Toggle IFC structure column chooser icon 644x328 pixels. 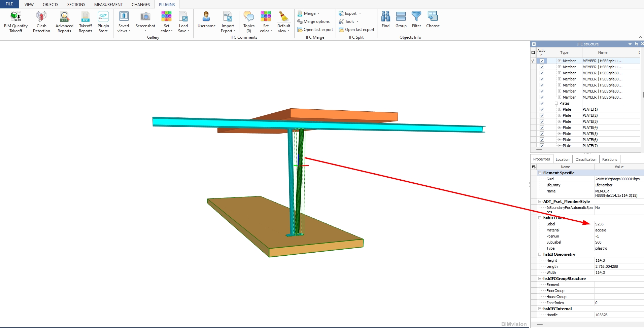(533, 52)
